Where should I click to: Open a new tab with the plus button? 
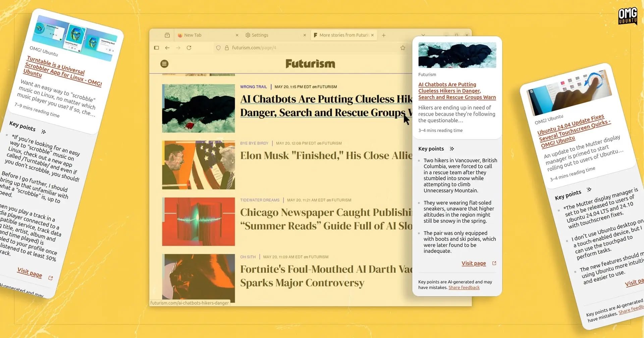tap(384, 35)
